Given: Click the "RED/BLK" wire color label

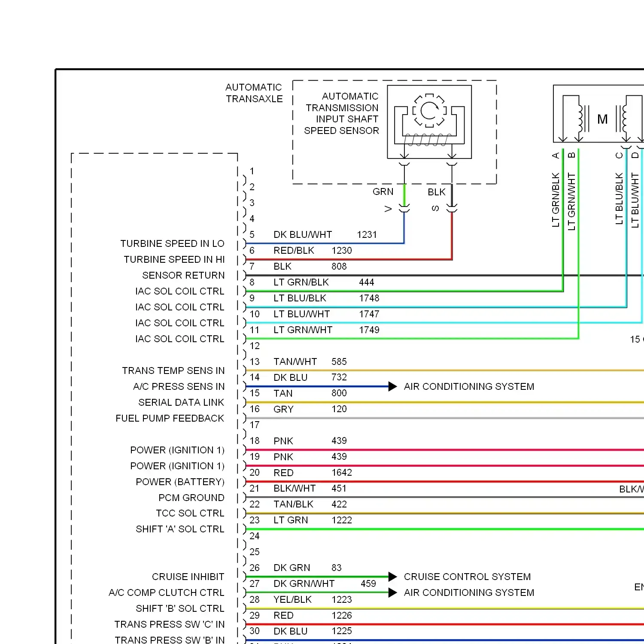Looking at the screenshot, I should [x=294, y=251].
